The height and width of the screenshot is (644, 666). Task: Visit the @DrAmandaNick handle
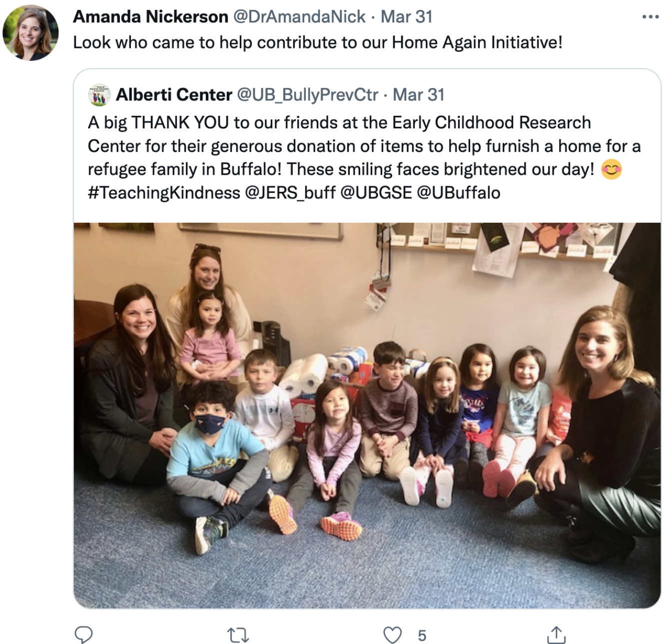click(x=299, y=16)
